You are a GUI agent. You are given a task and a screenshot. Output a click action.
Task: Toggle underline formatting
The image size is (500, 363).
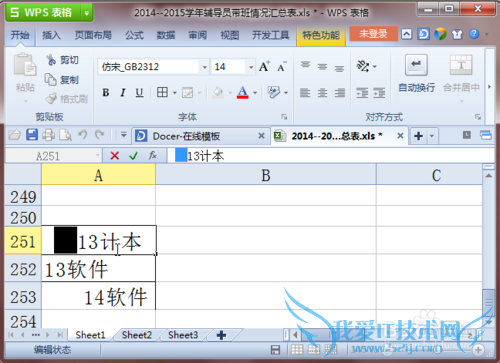(139, 92)
